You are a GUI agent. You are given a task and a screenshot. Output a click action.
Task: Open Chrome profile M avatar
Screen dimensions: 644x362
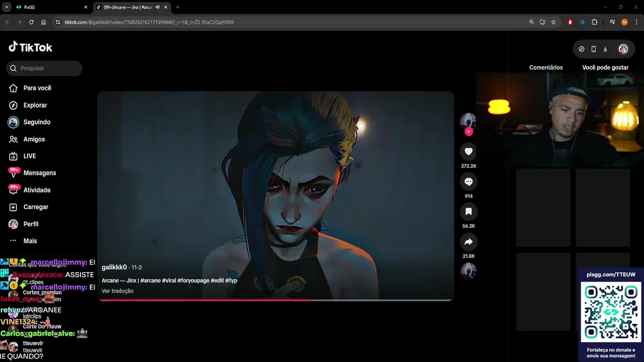coord(624,22)
